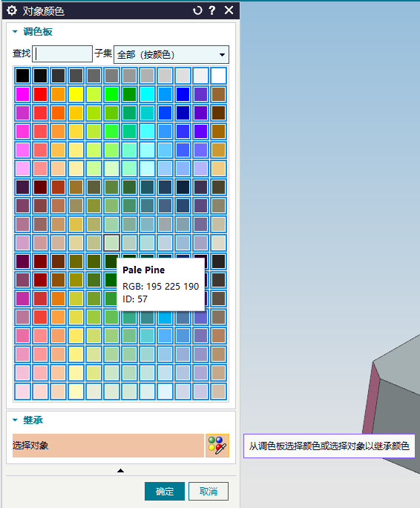Select the magenta swatch in second row
The height and width of the screenshot is (508, 420).
pos(23,94)
